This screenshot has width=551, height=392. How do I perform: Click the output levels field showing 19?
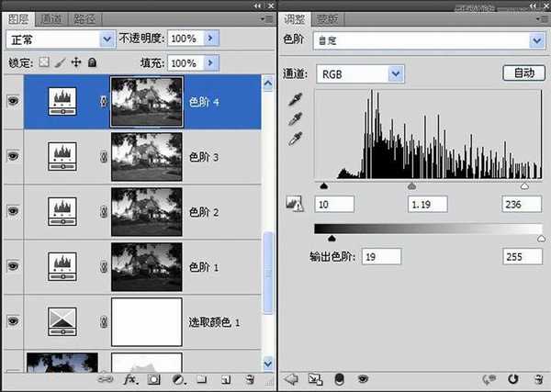(381, 256)
